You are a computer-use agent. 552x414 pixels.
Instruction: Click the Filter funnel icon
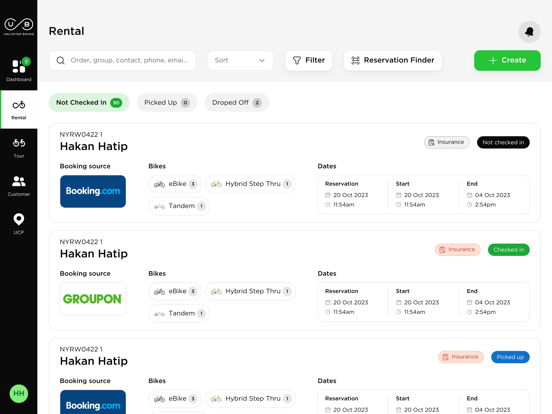297,61
